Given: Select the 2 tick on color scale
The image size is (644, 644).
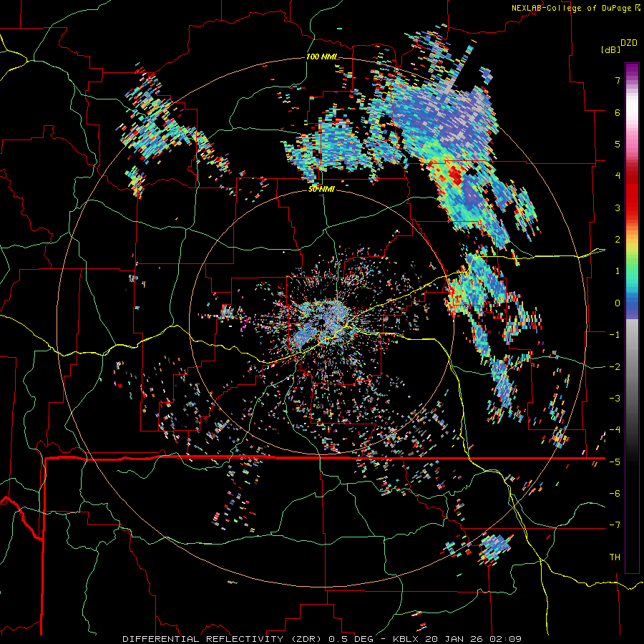Looking at the screenshot, I should 618,240.
